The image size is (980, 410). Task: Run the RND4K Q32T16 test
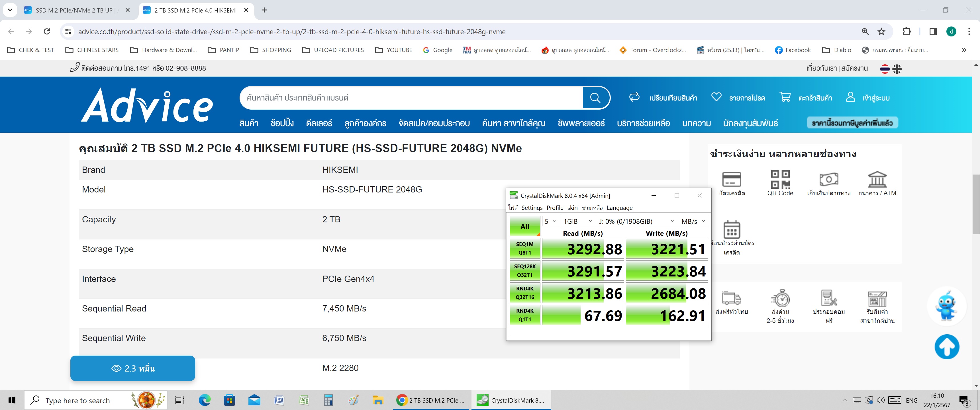(x=525, y=292)
